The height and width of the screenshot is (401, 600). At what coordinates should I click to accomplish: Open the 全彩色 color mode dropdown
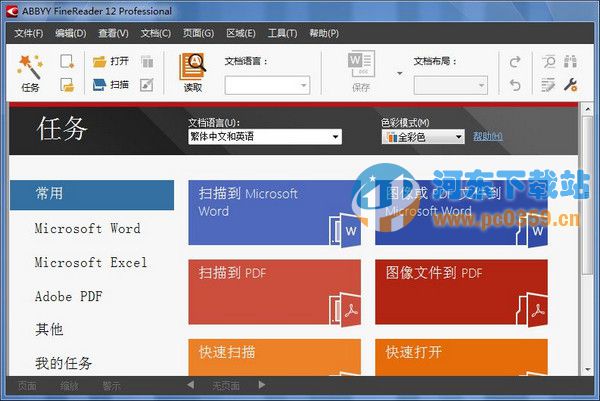click(x=423, y=137)
